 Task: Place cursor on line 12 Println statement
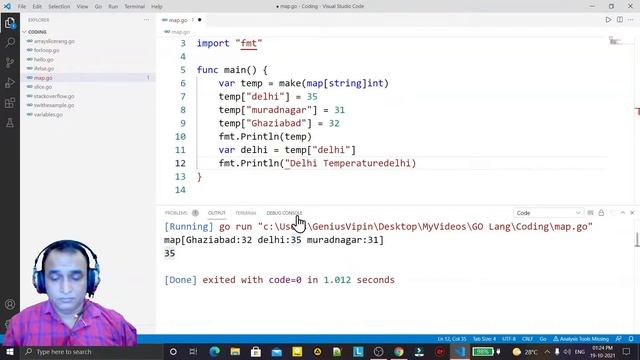(317, 163)
